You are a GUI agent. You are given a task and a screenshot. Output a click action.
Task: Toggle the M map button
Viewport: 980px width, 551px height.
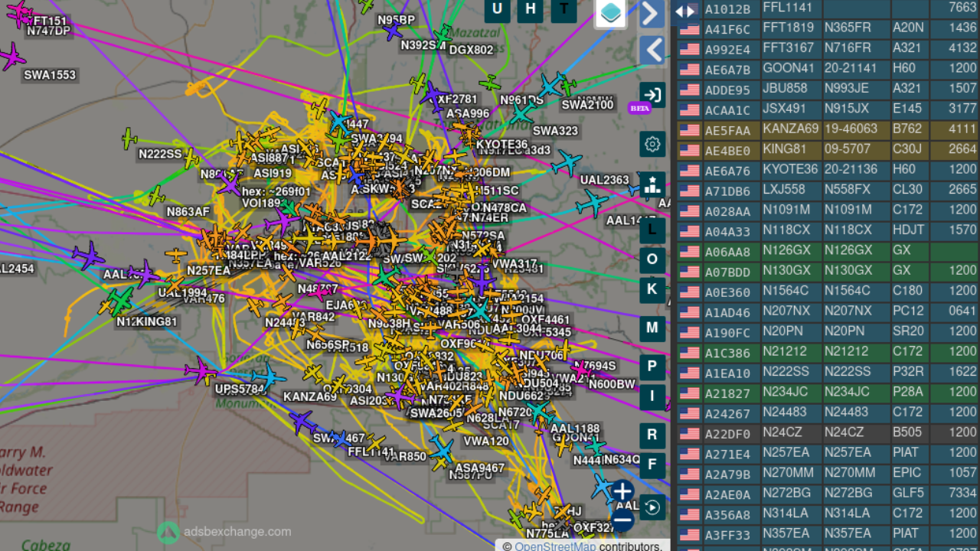(652, 328)
